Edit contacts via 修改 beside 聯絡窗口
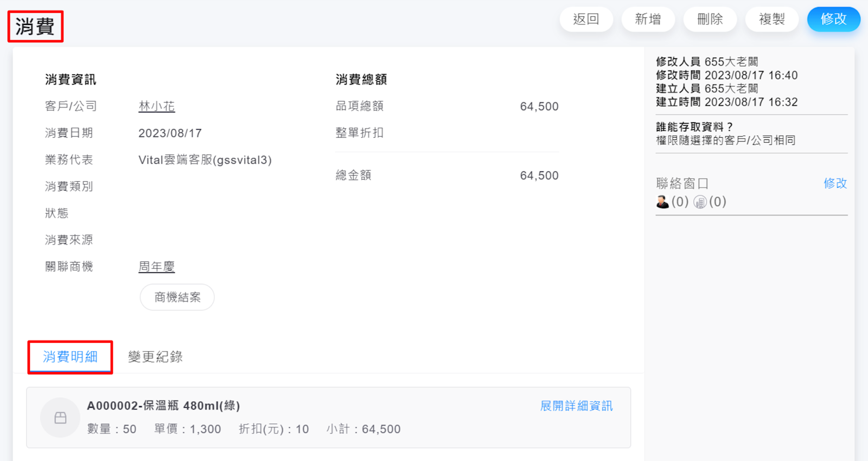The width and height of the screenshot is (868, 461). 835,183
